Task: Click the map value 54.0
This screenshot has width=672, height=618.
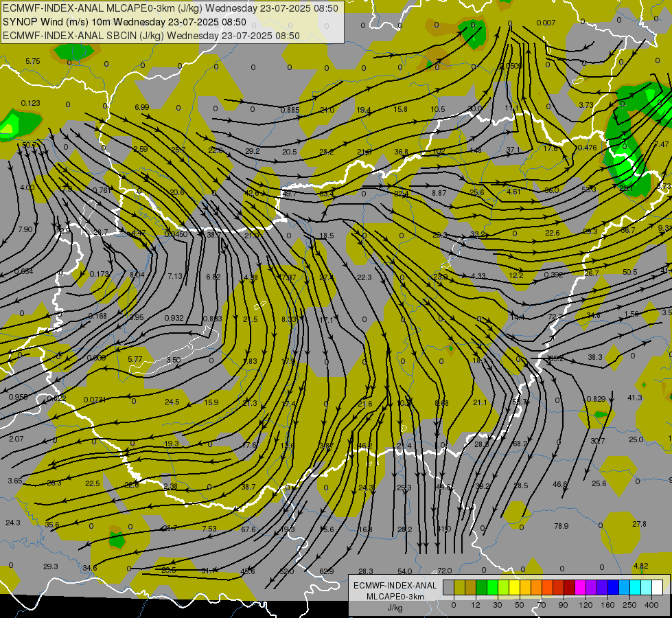Action: click(404, 571)
